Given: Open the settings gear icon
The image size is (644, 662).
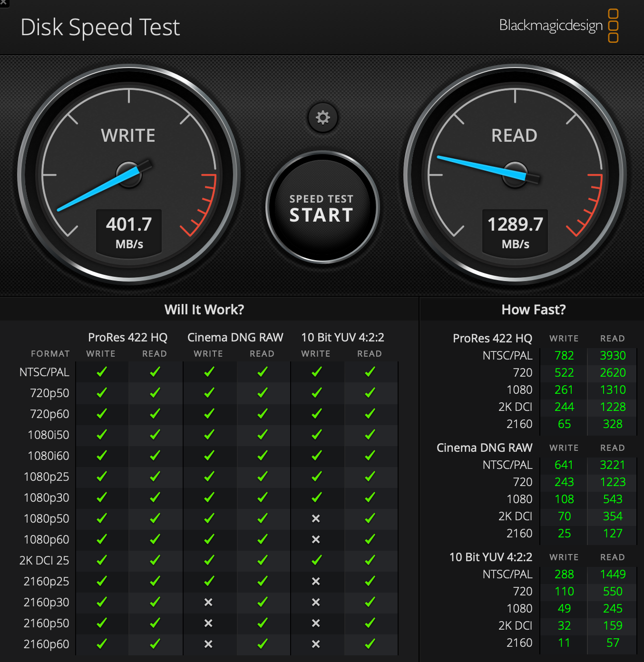Looking at the screenshot, I should 323,117.
